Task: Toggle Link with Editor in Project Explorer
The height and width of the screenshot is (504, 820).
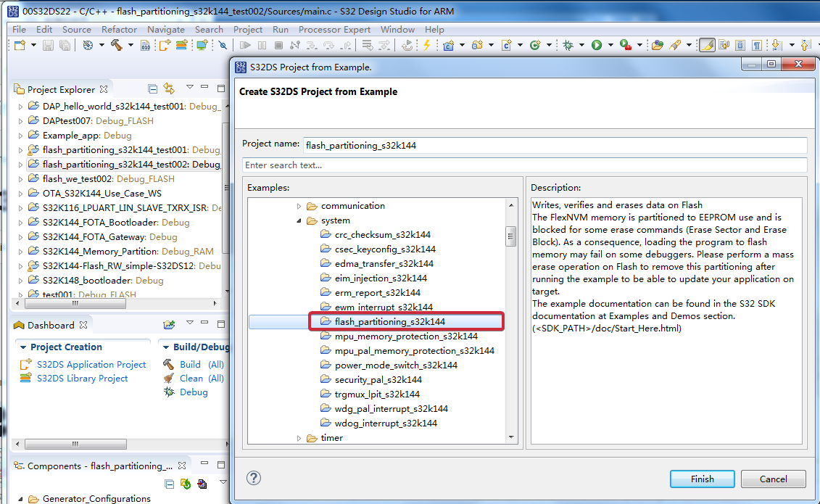Action: coord(169,88)
